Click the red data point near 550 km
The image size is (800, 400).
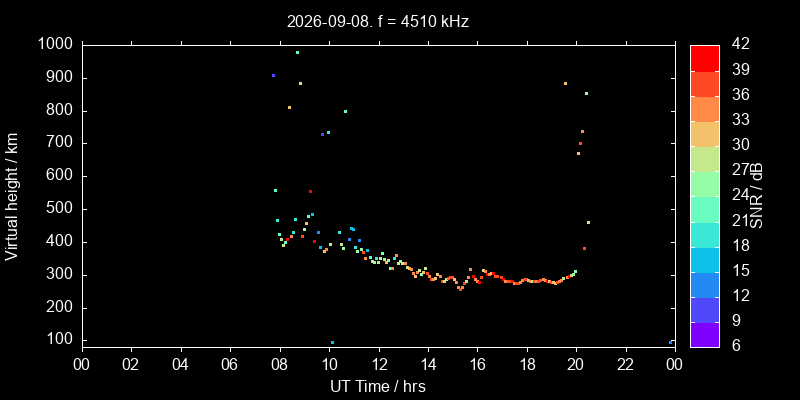tap(310, 191)
